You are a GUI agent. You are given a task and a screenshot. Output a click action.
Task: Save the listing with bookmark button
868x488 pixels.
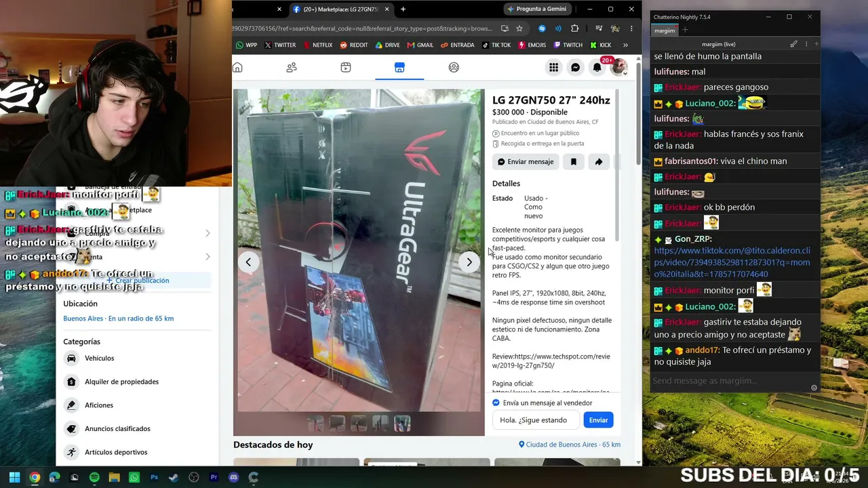pos(574,162)
